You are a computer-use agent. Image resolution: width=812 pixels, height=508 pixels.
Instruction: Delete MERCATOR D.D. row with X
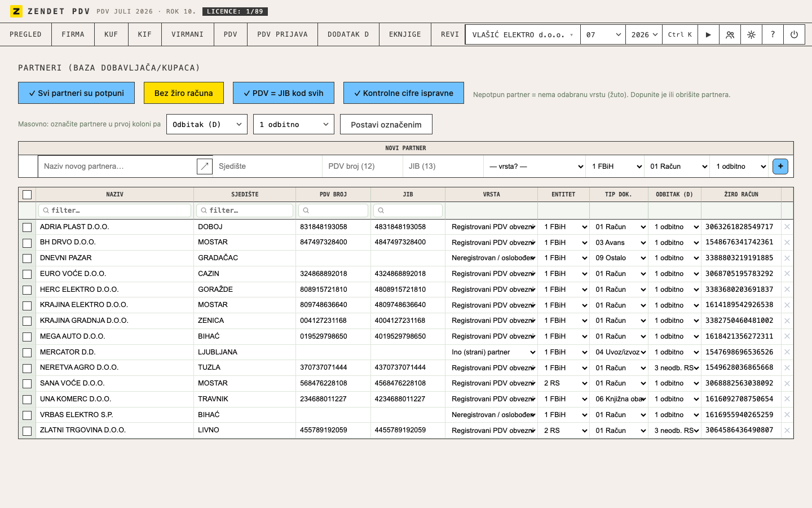(x=787, y=352)
